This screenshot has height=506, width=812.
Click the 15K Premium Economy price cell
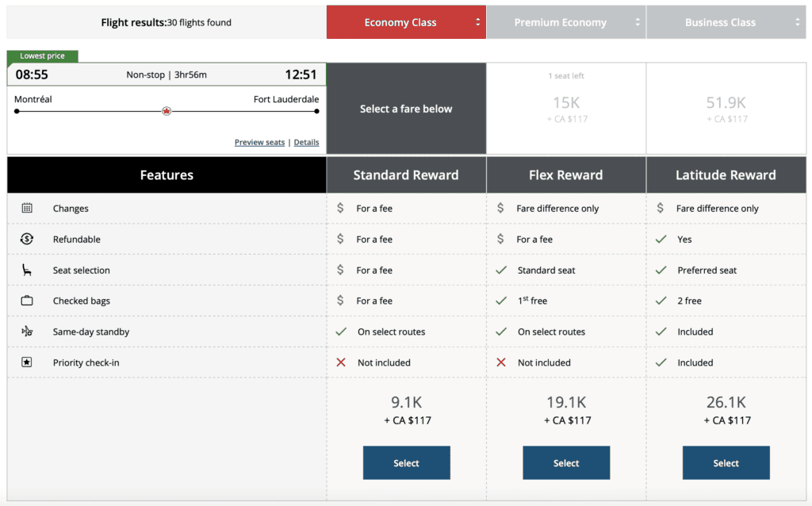565,107
